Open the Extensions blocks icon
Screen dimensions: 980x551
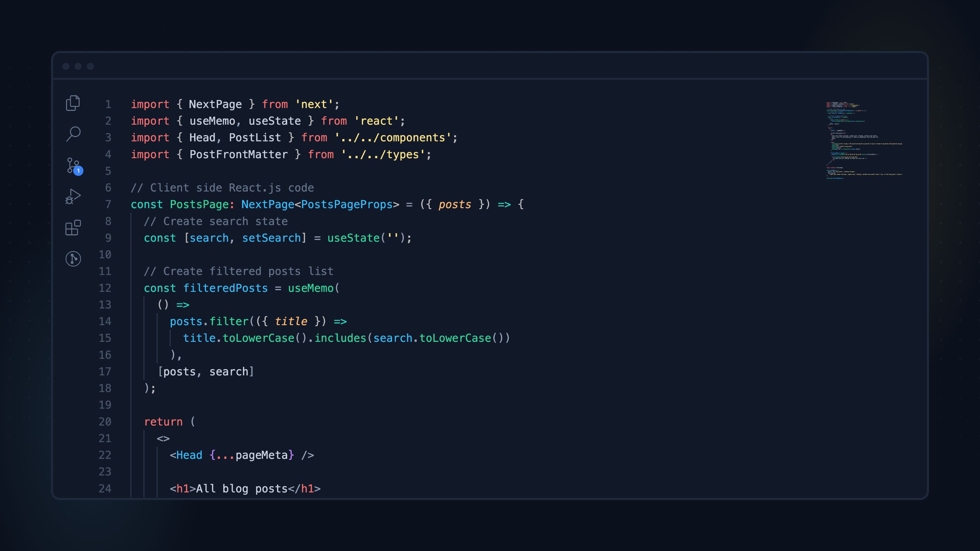point(73,228)
